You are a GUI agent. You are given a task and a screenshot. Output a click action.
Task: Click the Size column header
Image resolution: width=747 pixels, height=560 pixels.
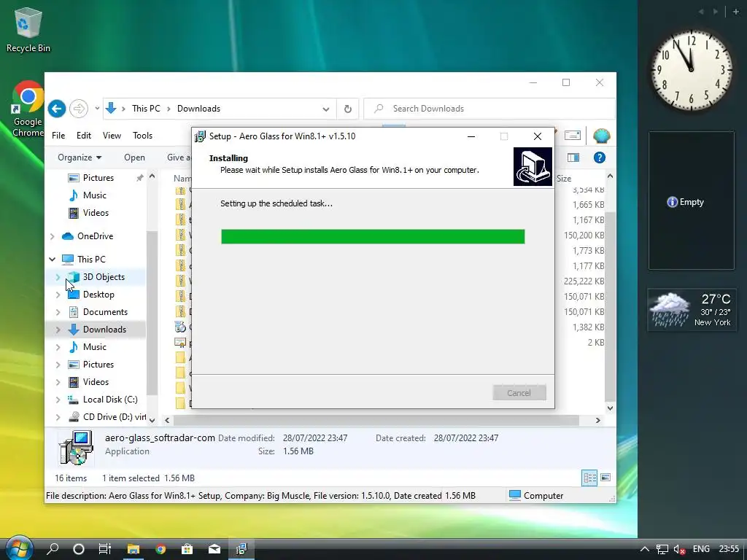(x=564, y=179)
